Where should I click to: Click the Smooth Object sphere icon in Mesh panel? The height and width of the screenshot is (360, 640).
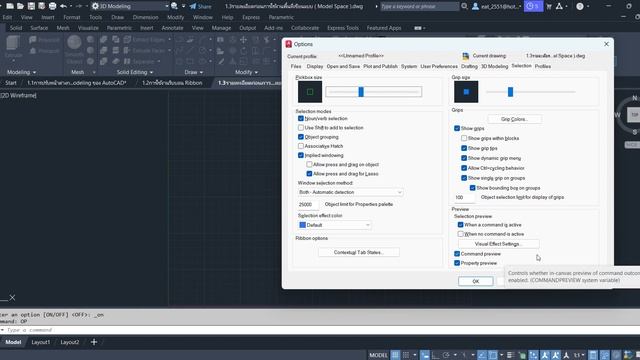point(74,42)
